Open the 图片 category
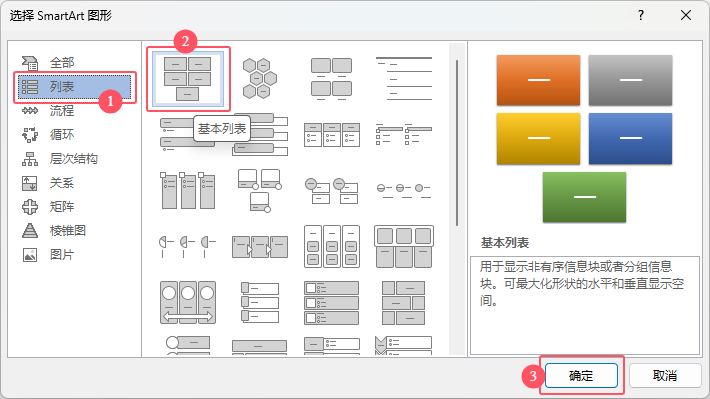The width and height of the screenshot is (710, 399). tap(61, 255)
